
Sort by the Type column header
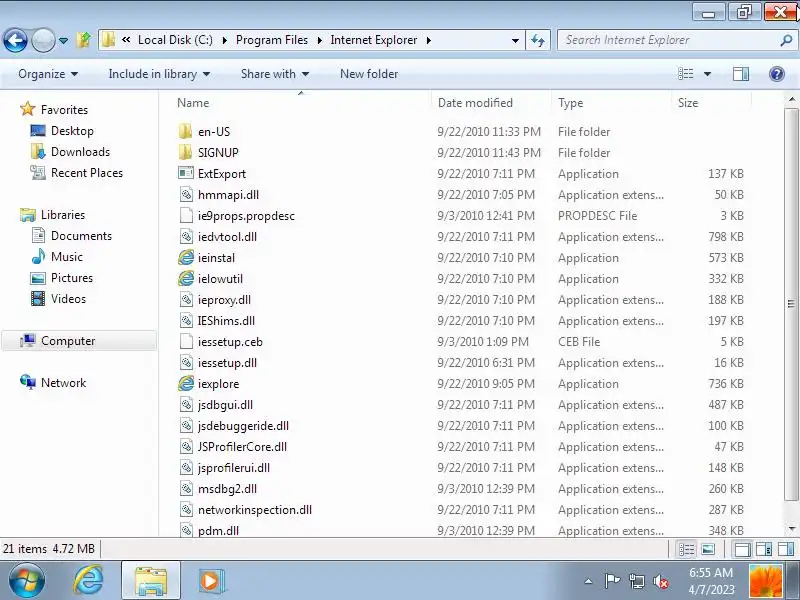[570, 103]
